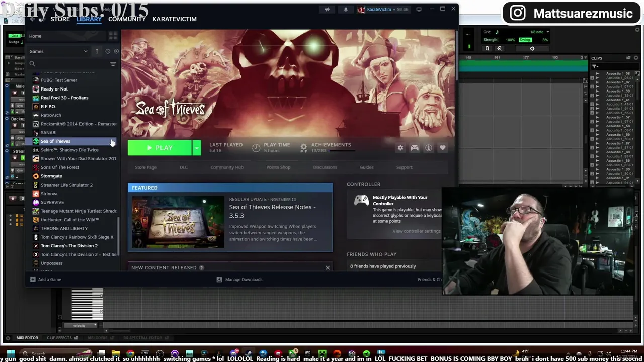Screen dimensions: 644x362
Task: Switch to CLIP EFFECTS tab
Action: pyautogui.click(x=59, y=338)
